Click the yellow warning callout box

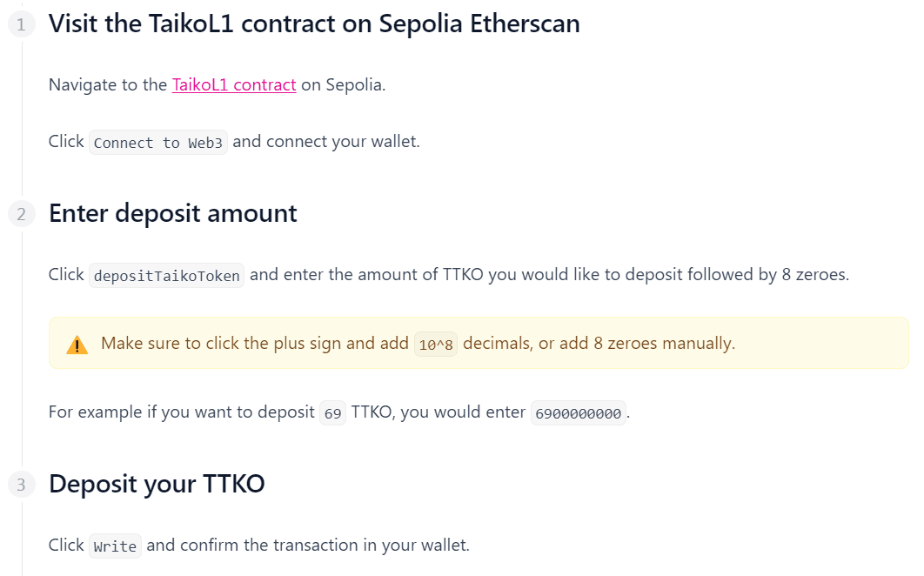point(479,343)
